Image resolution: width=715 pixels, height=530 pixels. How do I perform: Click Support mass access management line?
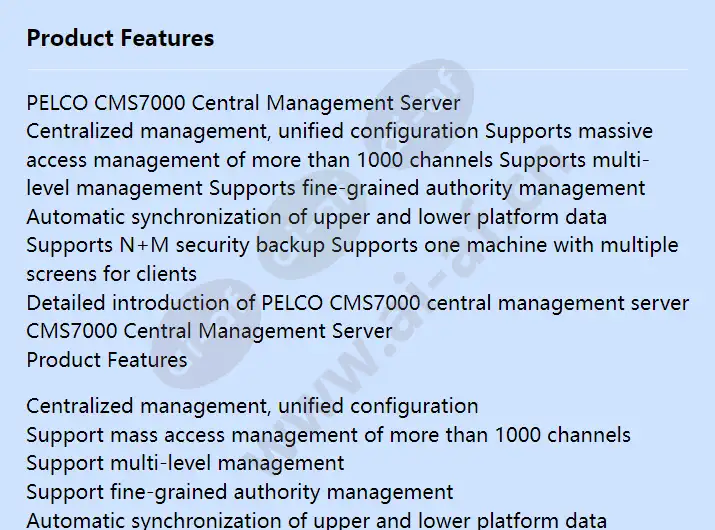pyautogui.click(x=328, y=435)
